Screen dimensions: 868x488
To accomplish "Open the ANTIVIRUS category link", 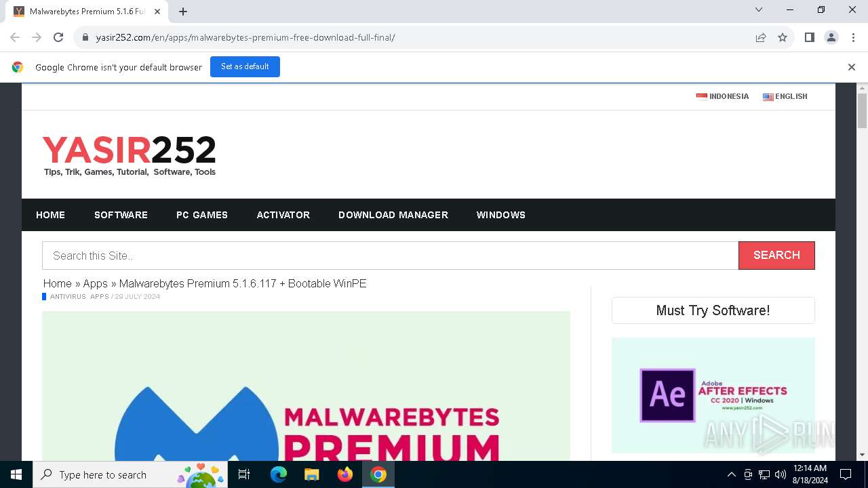I will 68,297.
